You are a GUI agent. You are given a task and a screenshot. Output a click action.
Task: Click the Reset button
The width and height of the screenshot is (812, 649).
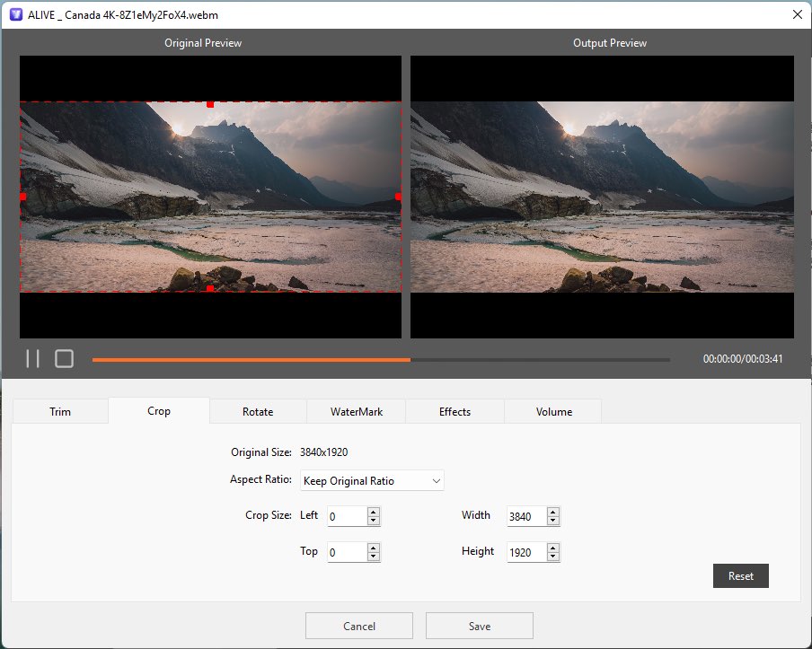pos(740,575)
